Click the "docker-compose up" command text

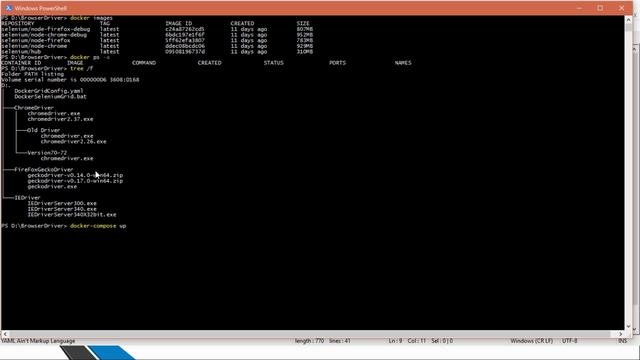click(x=98, y=226)
